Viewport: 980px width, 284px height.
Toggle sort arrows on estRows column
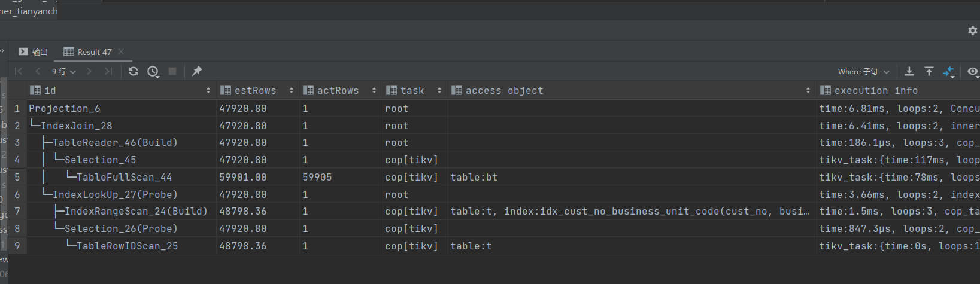291,91
